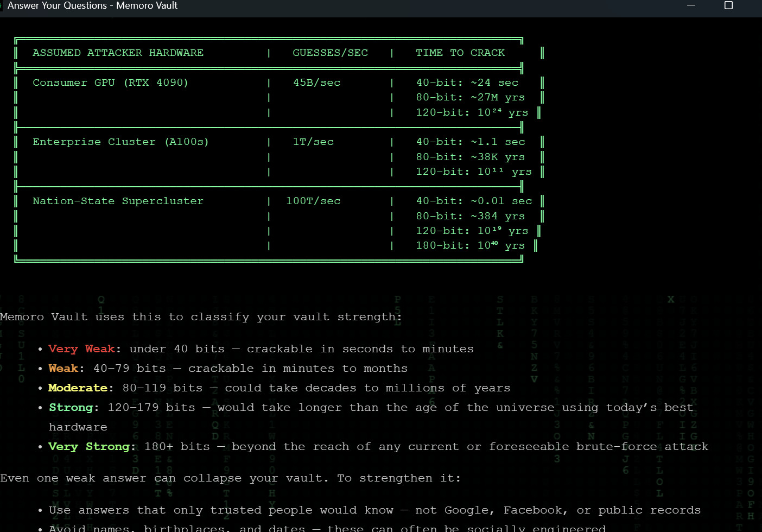
Task: Click the 'TIME TO CRACK' column header
Action: (460, 53)
